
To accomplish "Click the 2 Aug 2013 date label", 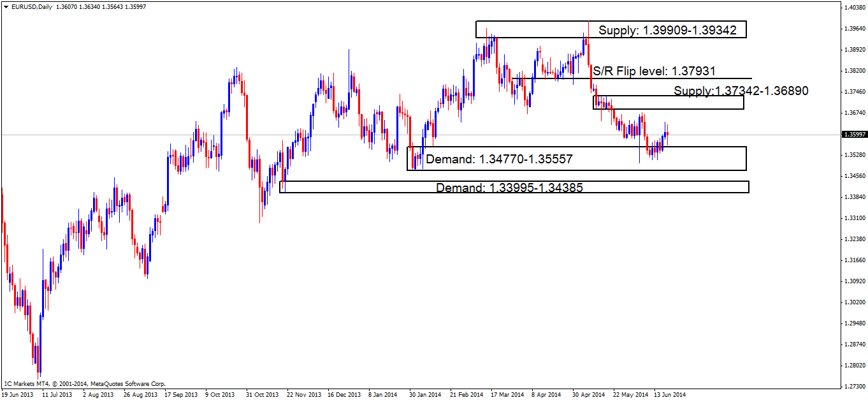I will 99,395.
